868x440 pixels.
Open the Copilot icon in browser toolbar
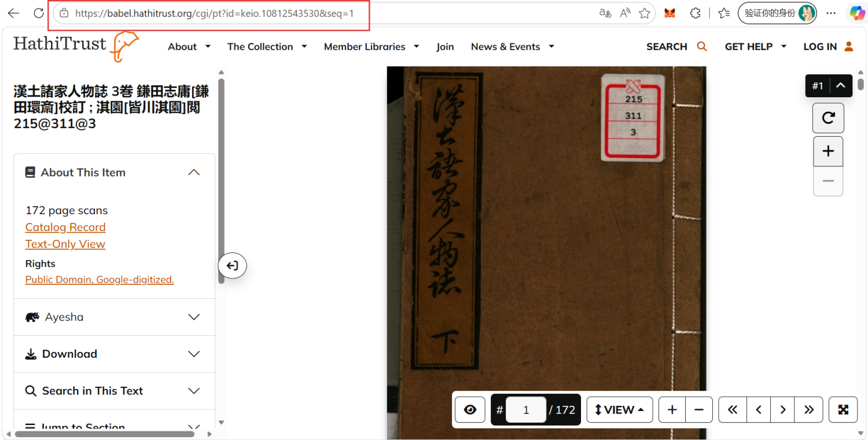(x=857, y=13)
